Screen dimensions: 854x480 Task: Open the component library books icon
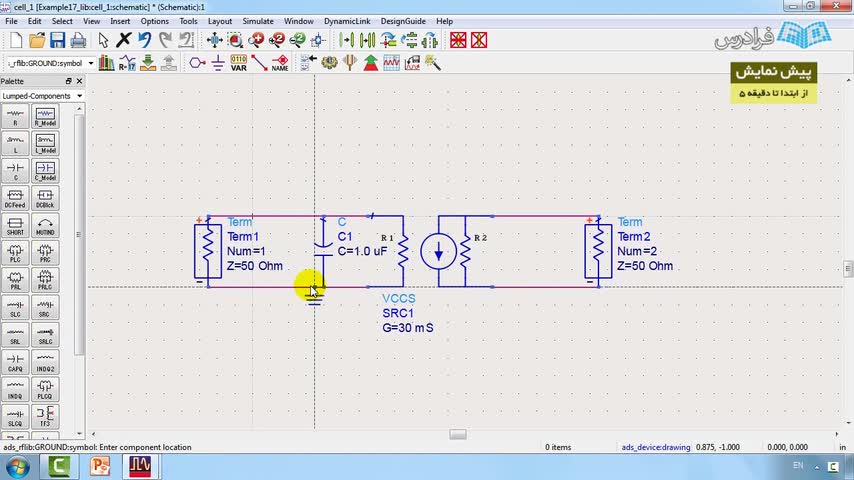point(107,63)
